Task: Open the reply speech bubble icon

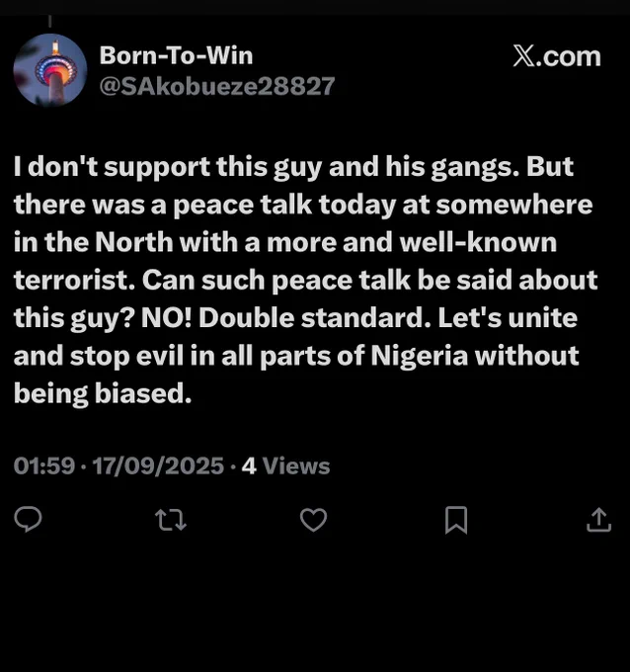Action: point(29,519)
